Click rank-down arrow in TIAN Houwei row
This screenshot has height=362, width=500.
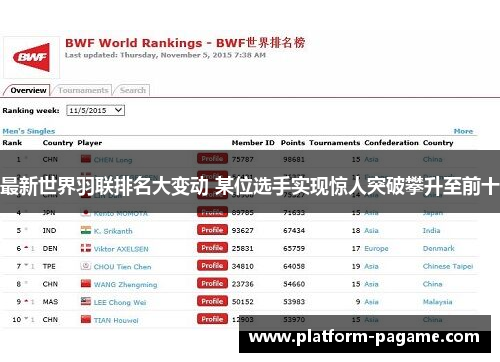[26, 319]
